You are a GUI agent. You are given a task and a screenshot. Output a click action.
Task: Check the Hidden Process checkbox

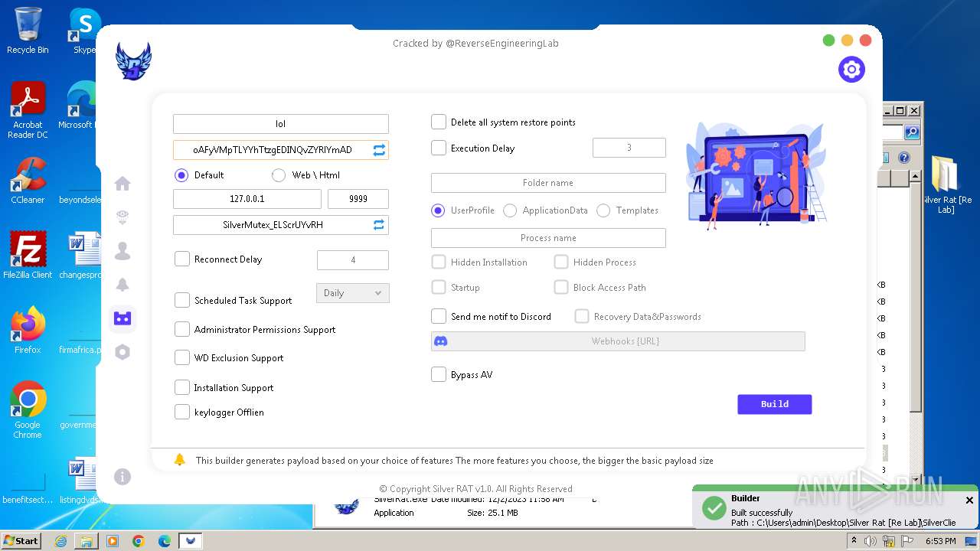(561, 262)
